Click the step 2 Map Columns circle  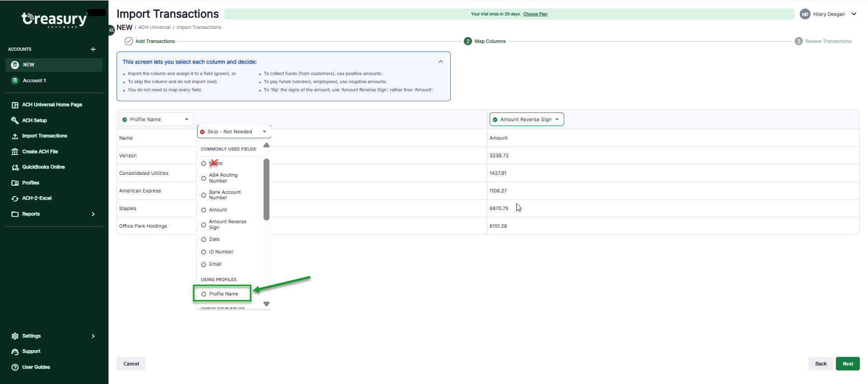(x=468, y=41)
